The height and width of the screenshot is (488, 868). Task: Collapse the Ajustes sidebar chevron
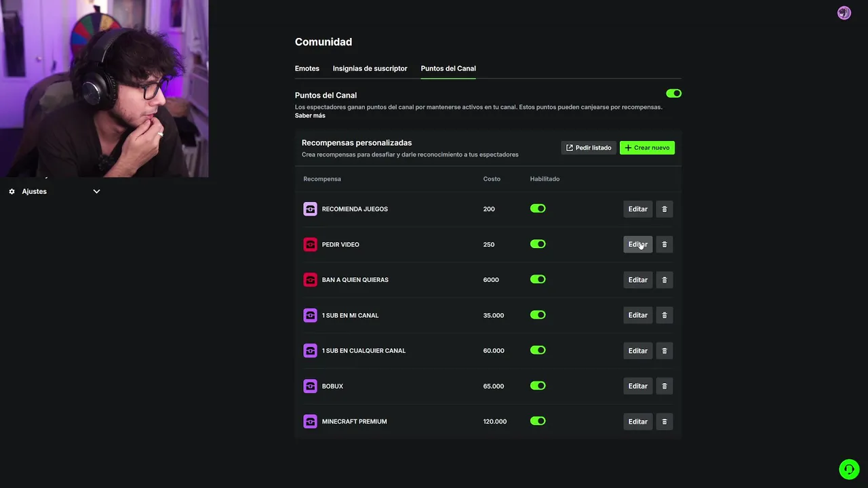[x=96, y=192]
